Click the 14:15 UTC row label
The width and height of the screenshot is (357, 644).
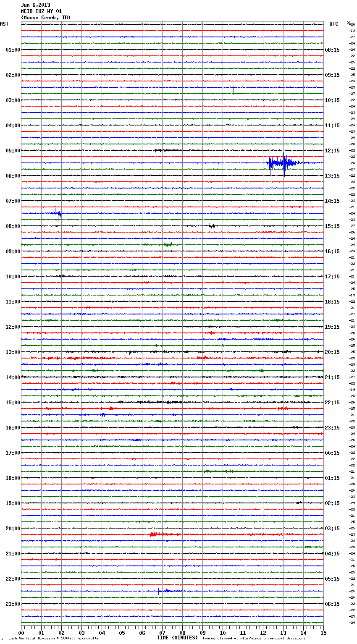pos(332,201)
